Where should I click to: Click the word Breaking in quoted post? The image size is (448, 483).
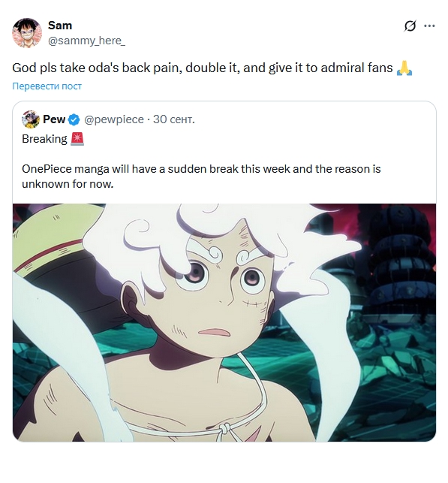click(44, 139)
